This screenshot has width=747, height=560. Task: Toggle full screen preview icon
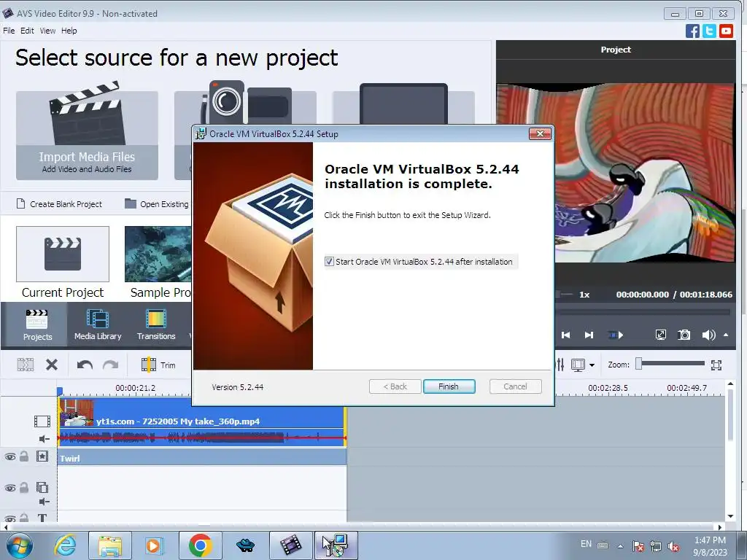(661, 335)
